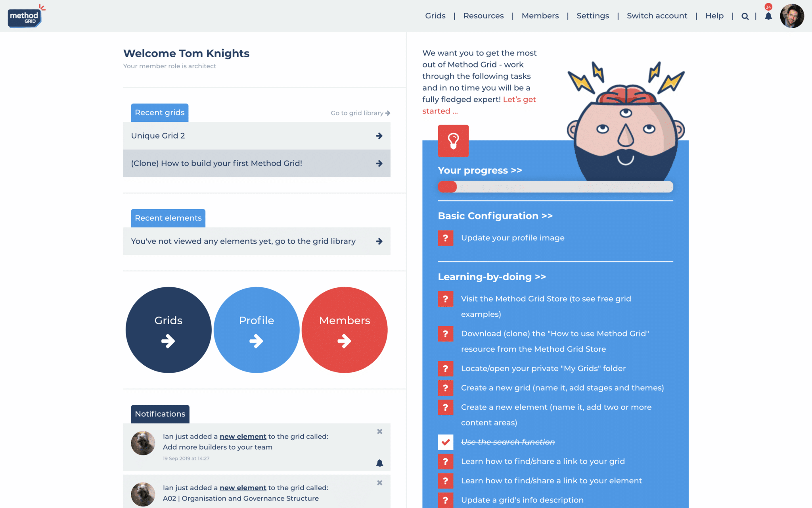Viewport: 812px width, 508px height.
Task: Open Locate/open your private My Grids task
Action: [x=543, y=369]
